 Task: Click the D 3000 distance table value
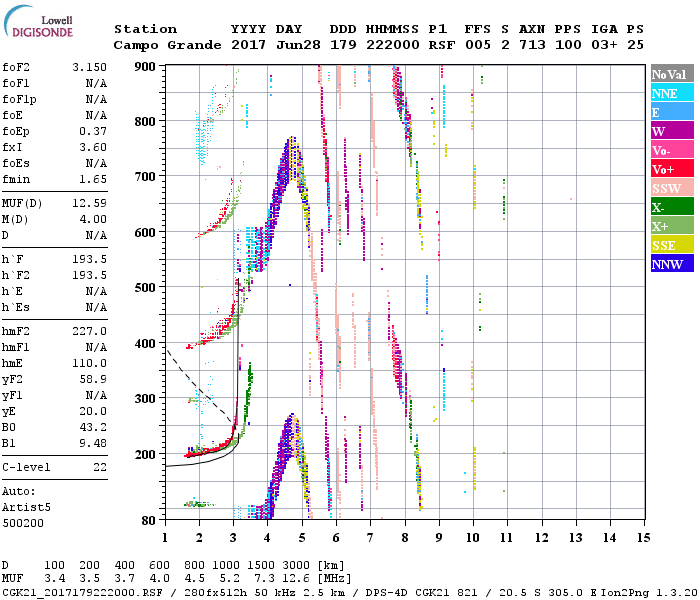pos(296,566)
